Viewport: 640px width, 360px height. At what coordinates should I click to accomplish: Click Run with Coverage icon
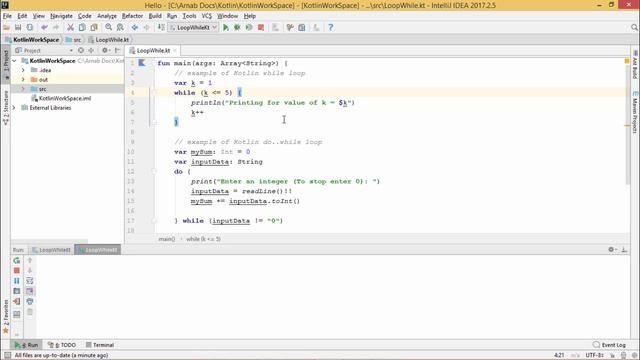[x=249, y=27]
